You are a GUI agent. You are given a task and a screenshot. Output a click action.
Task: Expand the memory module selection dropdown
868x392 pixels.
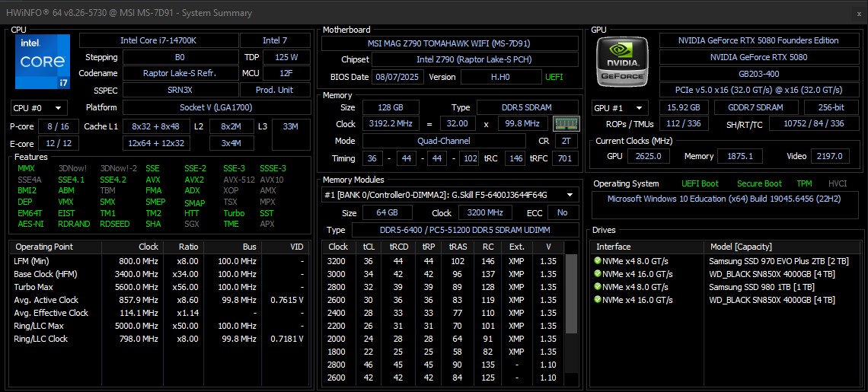450,195
